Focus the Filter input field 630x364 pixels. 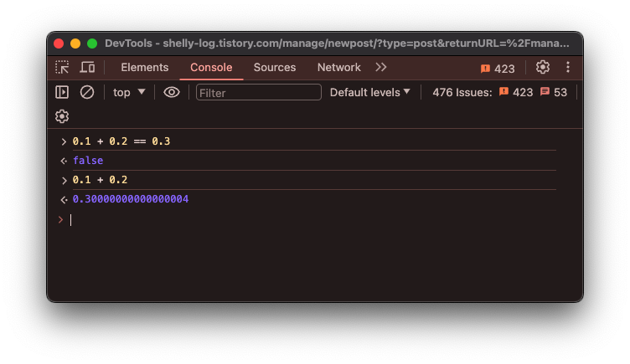click(x=258, y=92)
